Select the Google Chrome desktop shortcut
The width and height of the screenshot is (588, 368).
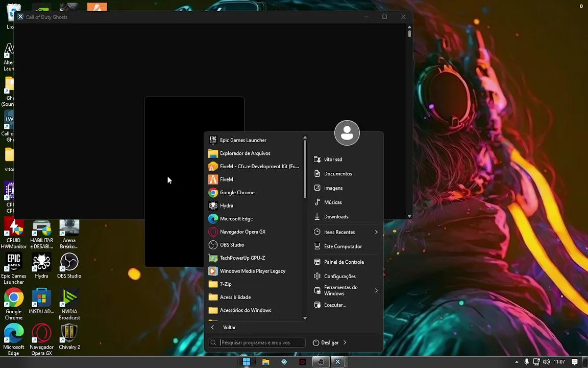coord(13,304)
